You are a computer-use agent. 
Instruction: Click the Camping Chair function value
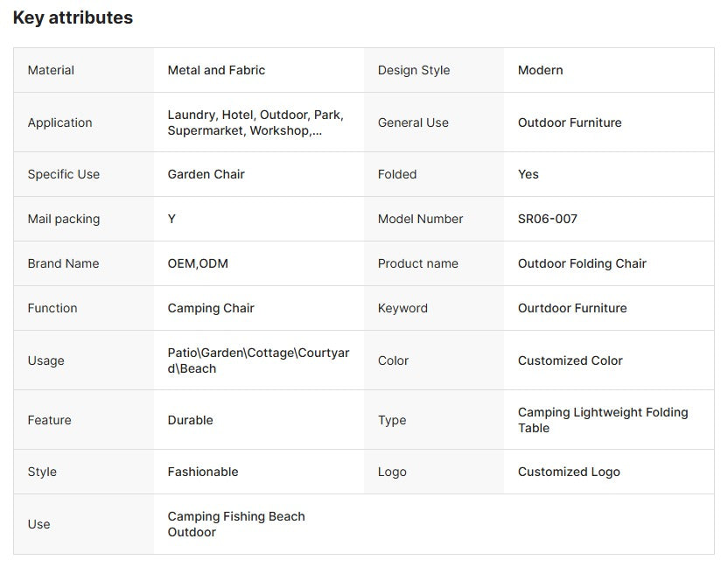pyautogui.click(x=211, y=308)
